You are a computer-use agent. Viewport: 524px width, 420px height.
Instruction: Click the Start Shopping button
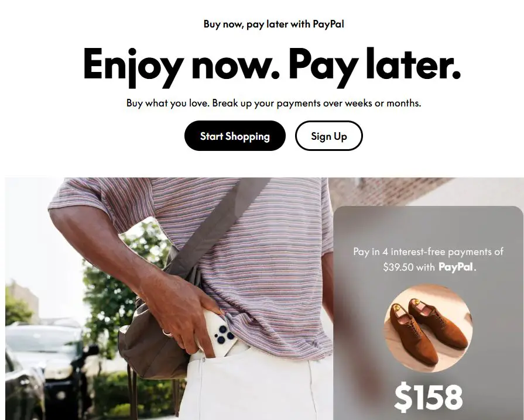coord(235,136)
